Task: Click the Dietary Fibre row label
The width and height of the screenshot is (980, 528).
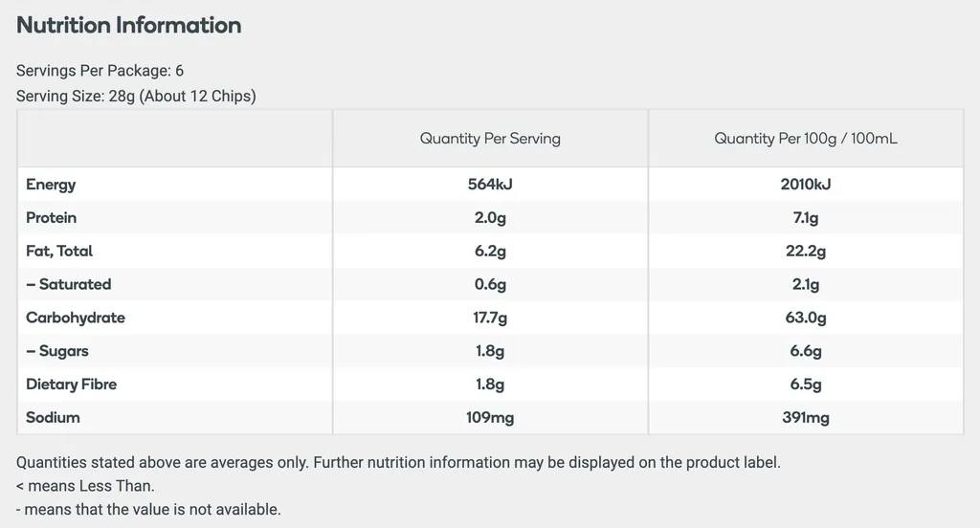Action: [x=71, y=385]
